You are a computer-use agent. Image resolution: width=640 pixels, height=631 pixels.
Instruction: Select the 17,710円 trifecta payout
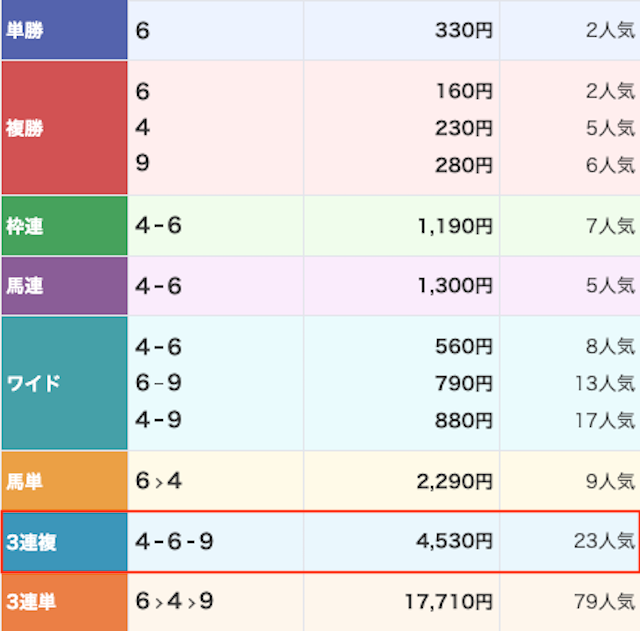pos(449,602)
